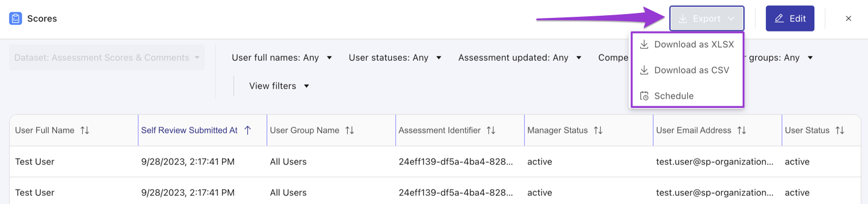Sort by User Group Name column
Screen dimensions: 868x204
pos(349,130)
